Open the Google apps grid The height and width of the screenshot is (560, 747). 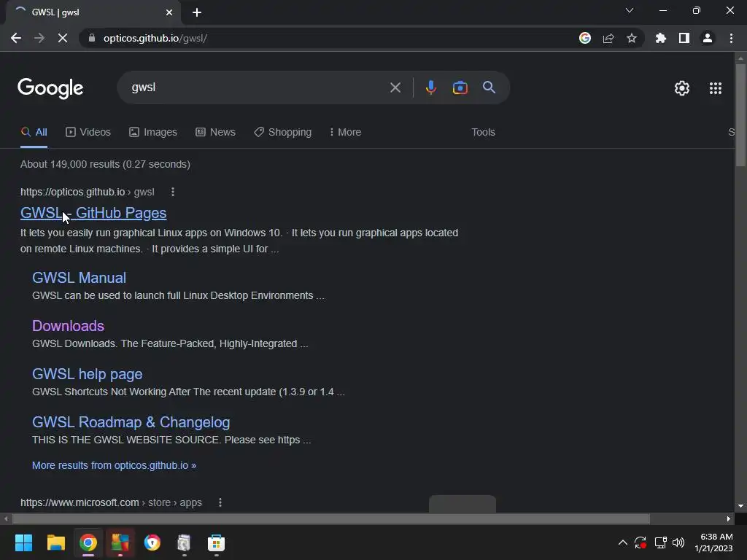point(715,88)
